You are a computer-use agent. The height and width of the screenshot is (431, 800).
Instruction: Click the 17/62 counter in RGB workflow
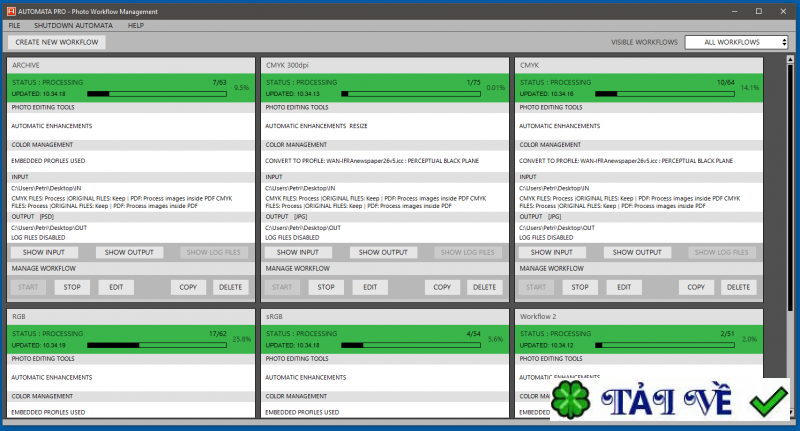tap(218, 334)
